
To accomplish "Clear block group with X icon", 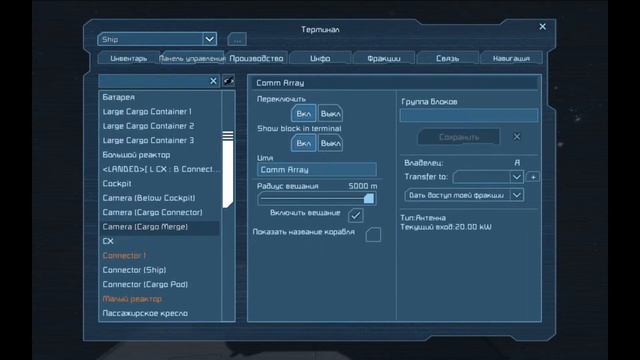I will point(517,137).
